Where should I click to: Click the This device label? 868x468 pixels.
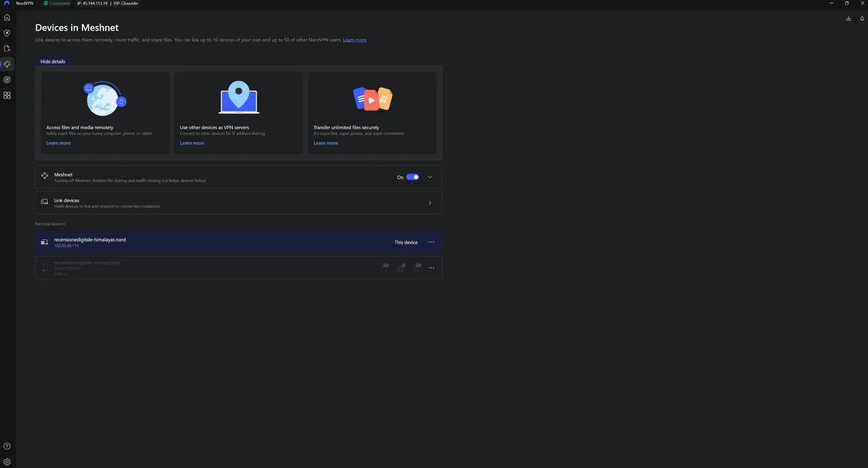pos(406,242)
